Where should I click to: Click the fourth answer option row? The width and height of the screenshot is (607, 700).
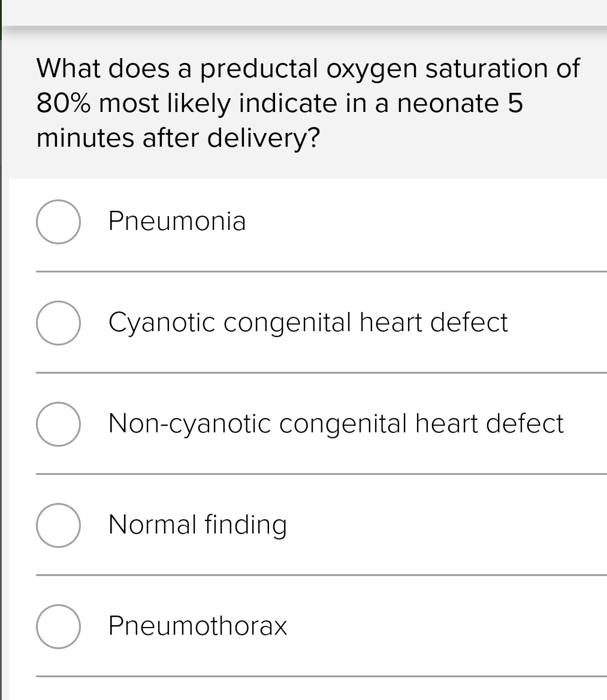coord(300,525)
